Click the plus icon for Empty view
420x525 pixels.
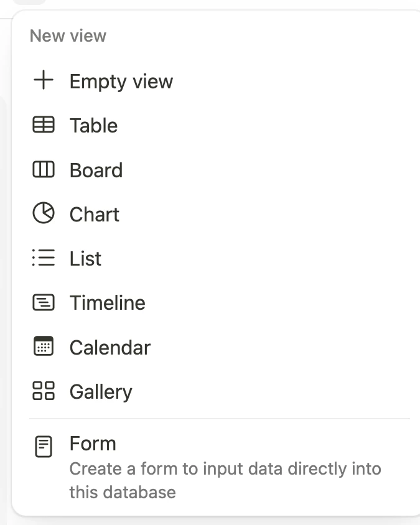point(44,80)
